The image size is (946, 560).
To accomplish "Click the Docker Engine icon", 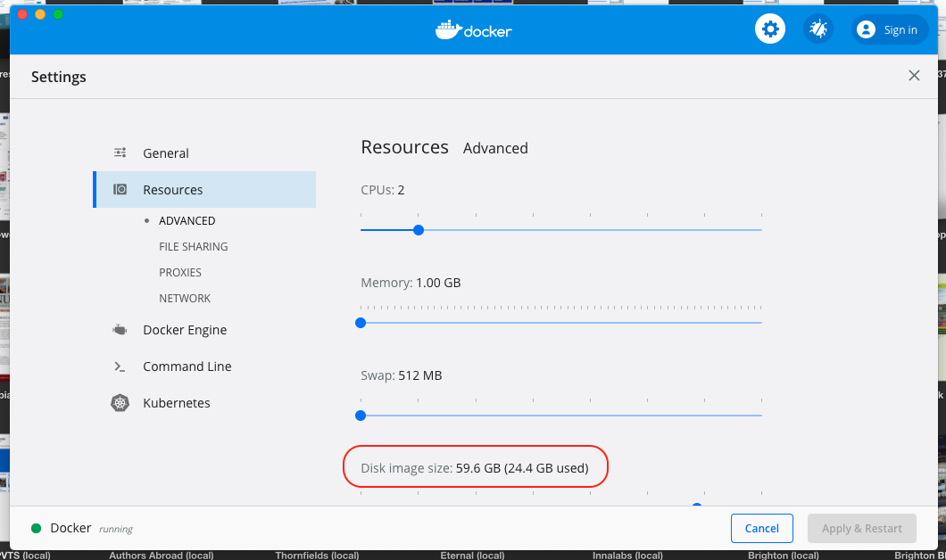I will click(x=120, y=330).
